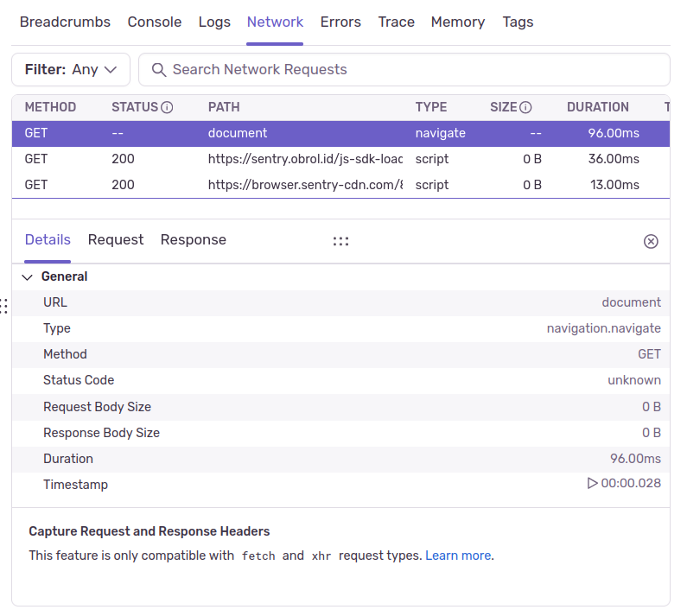Sort by Duration column header
This screenshot has width=687, height=616.
pyautogui.click(x=597, y=107)
